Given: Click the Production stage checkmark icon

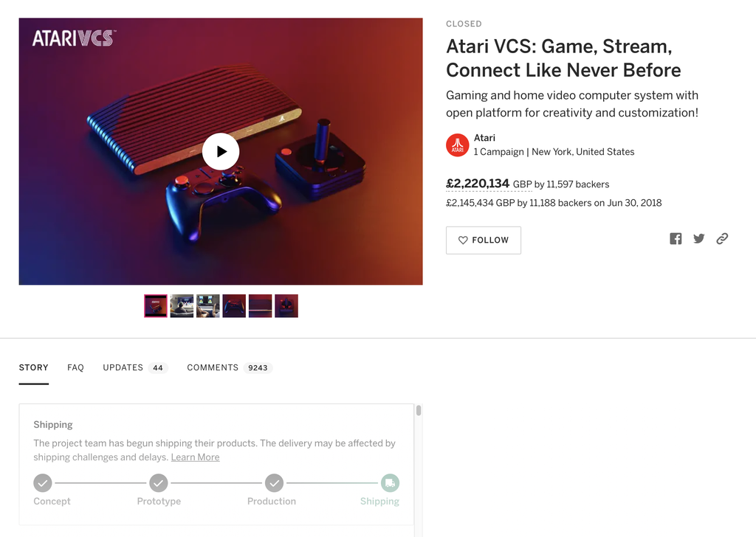Looking at the screenshot, I should [275, 483].
